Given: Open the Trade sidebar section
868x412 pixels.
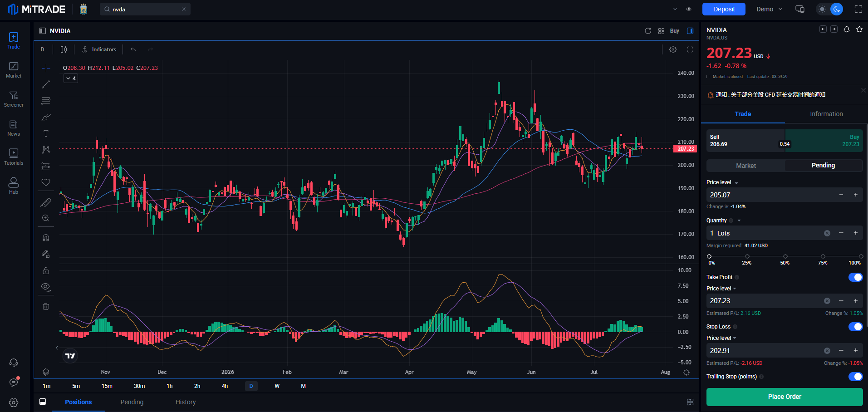Looking at the screenshot, I should coord(14,41).
